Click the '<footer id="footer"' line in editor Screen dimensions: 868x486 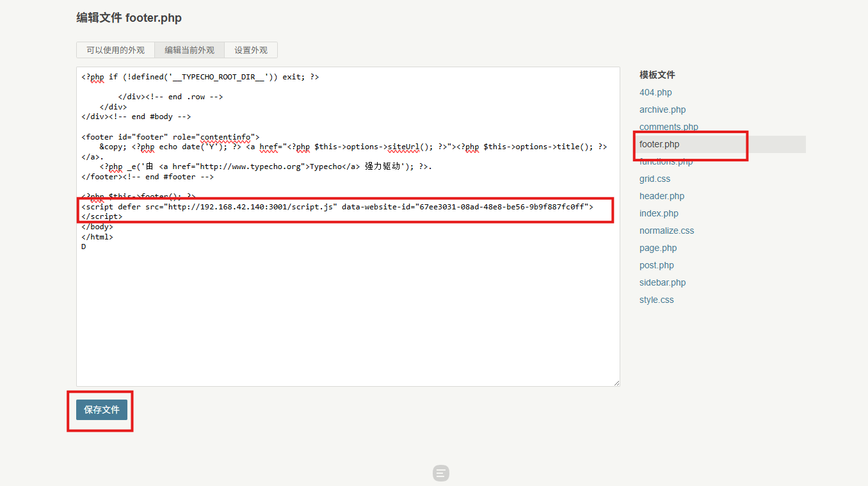pyautogui.click(x=170, y=137)
